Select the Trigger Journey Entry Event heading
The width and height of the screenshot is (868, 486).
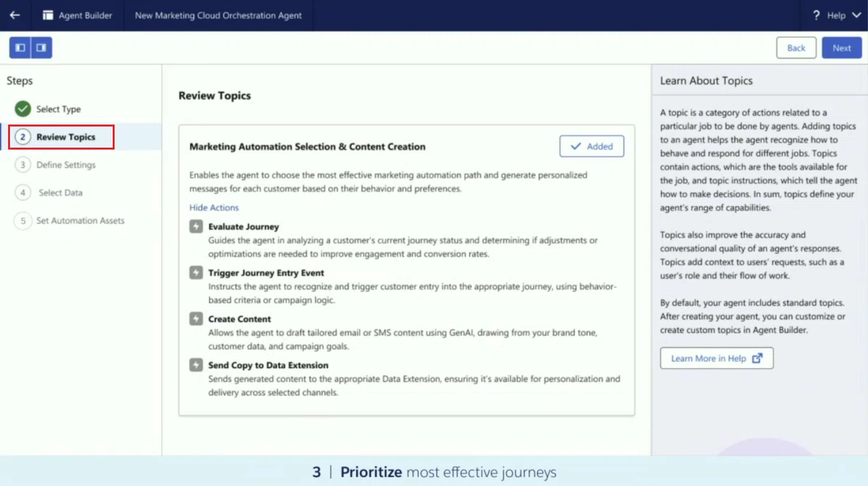click(266, 273)
